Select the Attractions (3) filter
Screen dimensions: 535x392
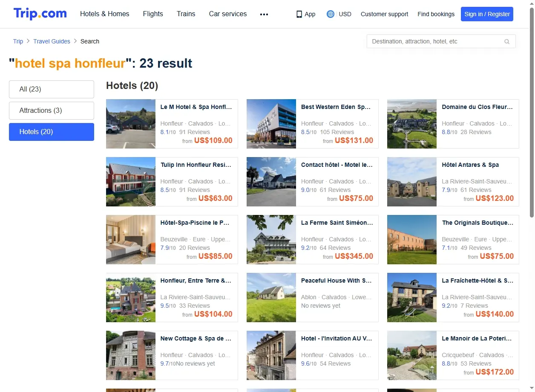(52, 111)
